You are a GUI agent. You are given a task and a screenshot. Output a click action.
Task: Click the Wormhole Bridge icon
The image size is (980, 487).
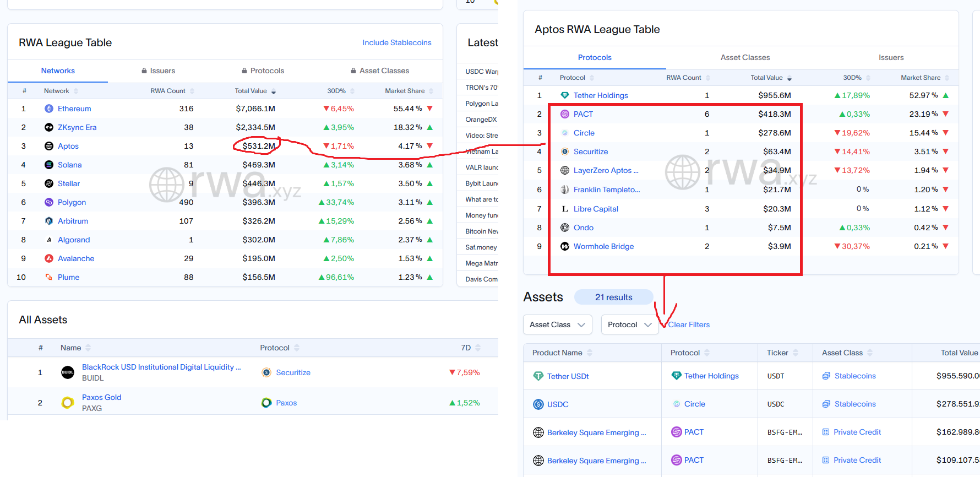(565, 246)
